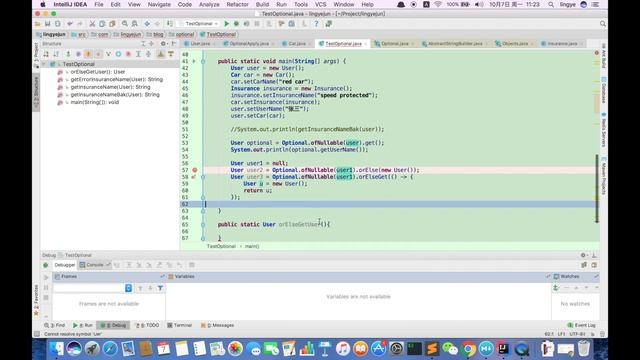Click Pause Program icon in Debug panel
This screenshot has width=640, height=360.
tap(46, 287)
